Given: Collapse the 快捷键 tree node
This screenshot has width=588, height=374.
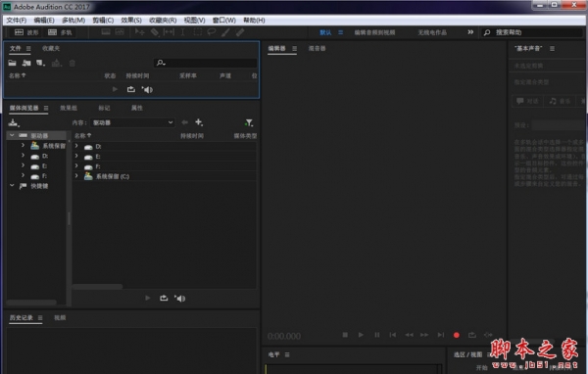Looking at the screenshot, I should (x=12, y=185).
